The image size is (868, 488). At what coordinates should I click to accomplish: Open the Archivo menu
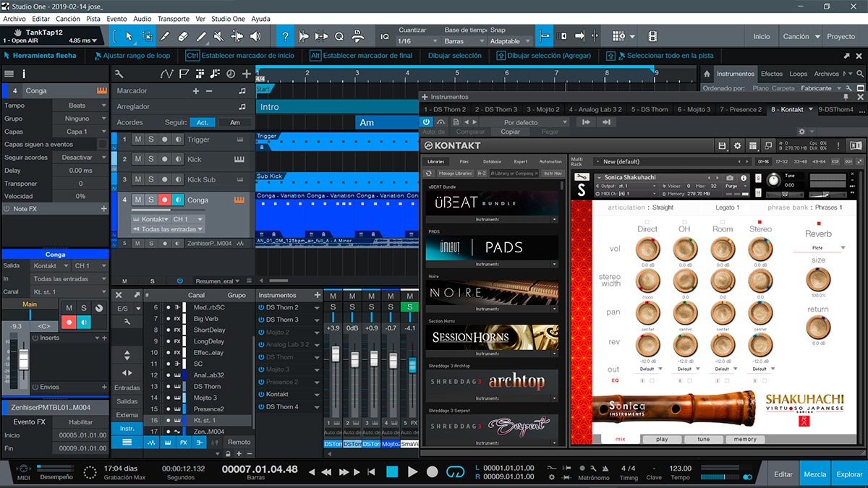click(14, 18)
